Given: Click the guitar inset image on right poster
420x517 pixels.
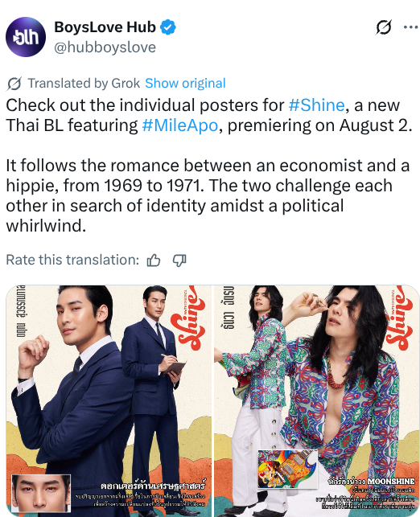Looking at the screenshot, I should 287,469.
